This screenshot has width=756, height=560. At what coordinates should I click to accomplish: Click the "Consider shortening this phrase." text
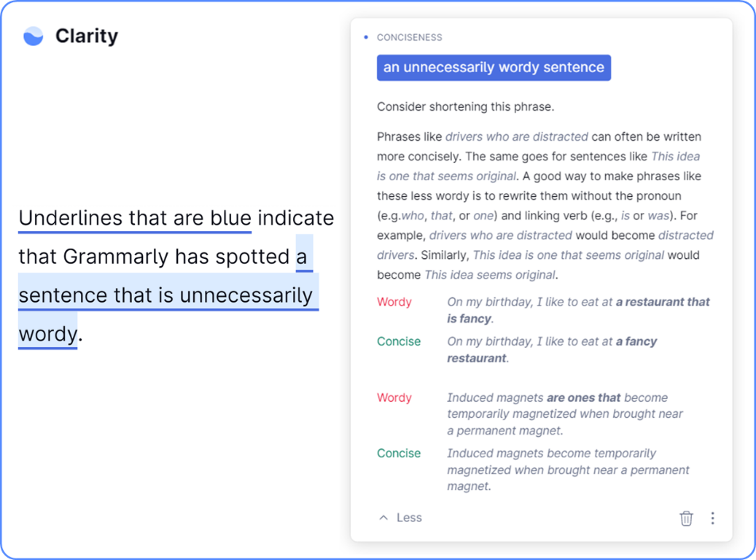[465, 106]
